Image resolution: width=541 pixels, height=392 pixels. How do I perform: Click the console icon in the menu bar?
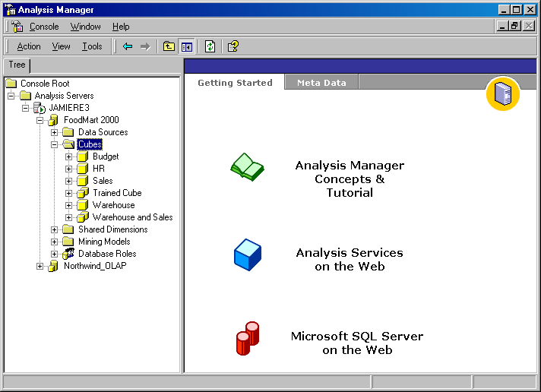click(17, 27)
